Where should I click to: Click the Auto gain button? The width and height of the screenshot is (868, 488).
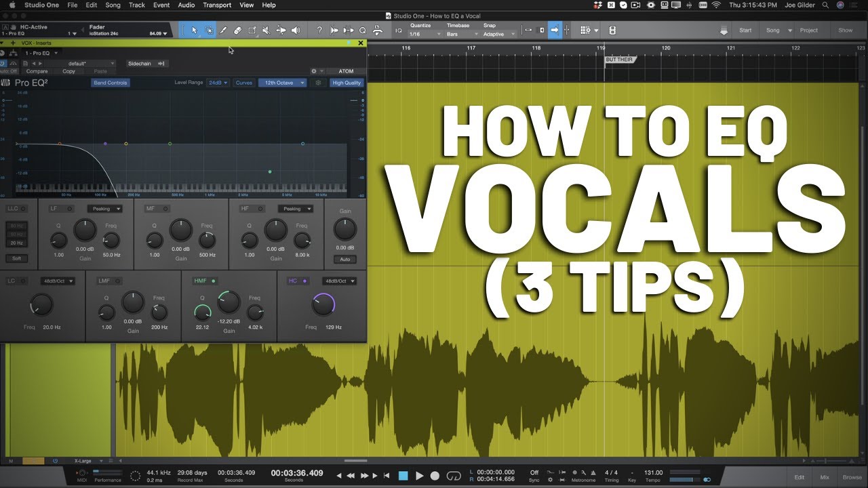344,260
